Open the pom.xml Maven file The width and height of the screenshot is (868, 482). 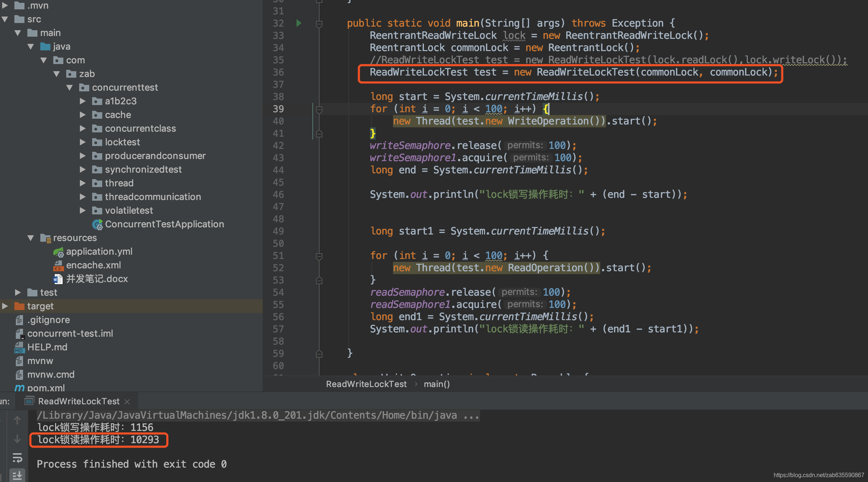pyautogui.click(x=46, y=388)
